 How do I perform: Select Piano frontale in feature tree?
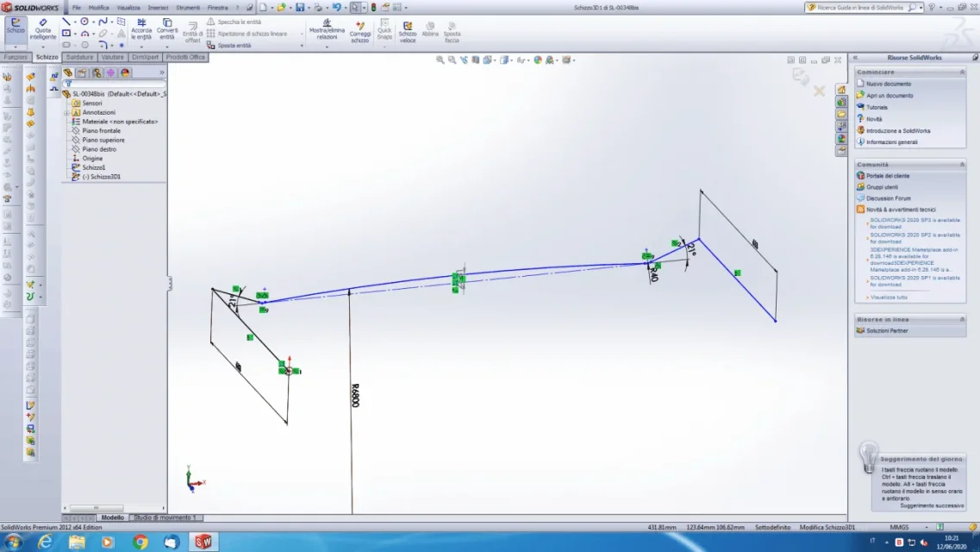coord(101,130)
